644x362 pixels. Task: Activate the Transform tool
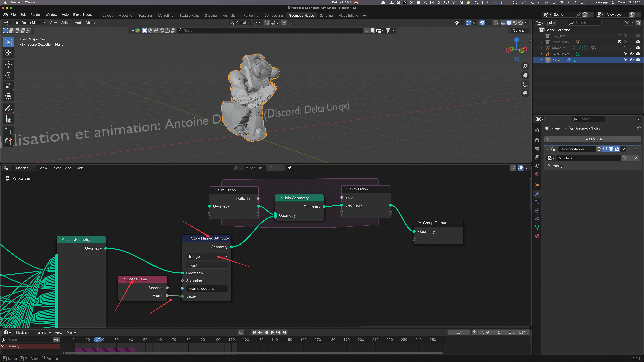pos(8,96)
